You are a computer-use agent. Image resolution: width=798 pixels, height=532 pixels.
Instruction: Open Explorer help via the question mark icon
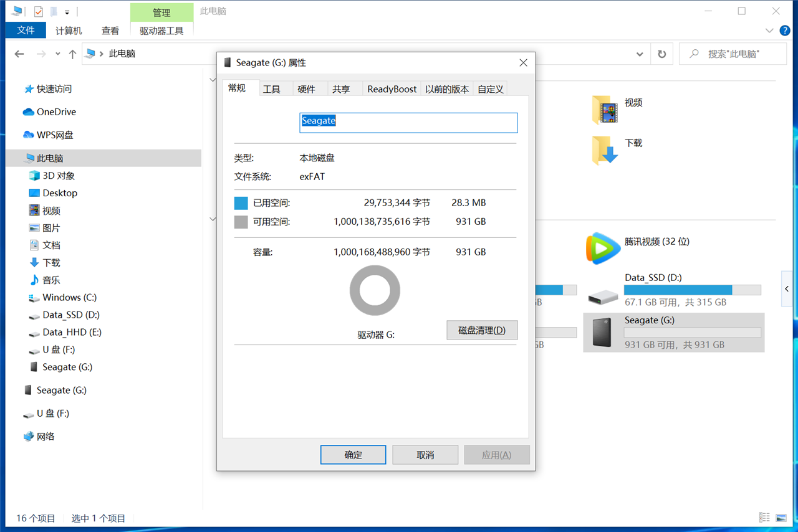(785, 31)
